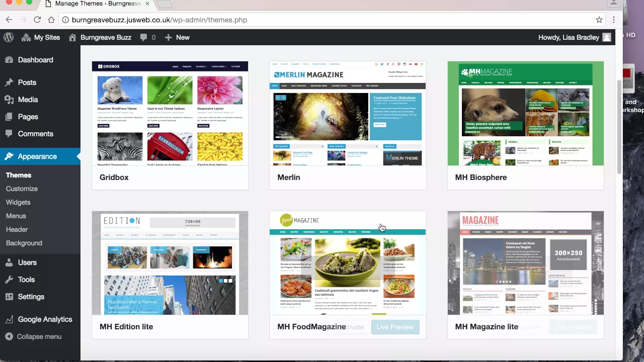Viewport: 644px width, 362px height.
Task: Go back with browser back arrow
Action: coord(9,20)
